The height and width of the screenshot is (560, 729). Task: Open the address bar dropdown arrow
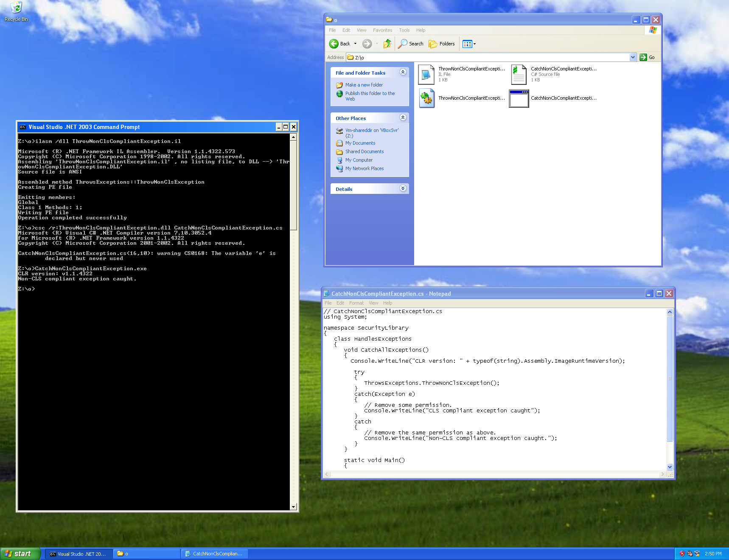coord(633,57)
